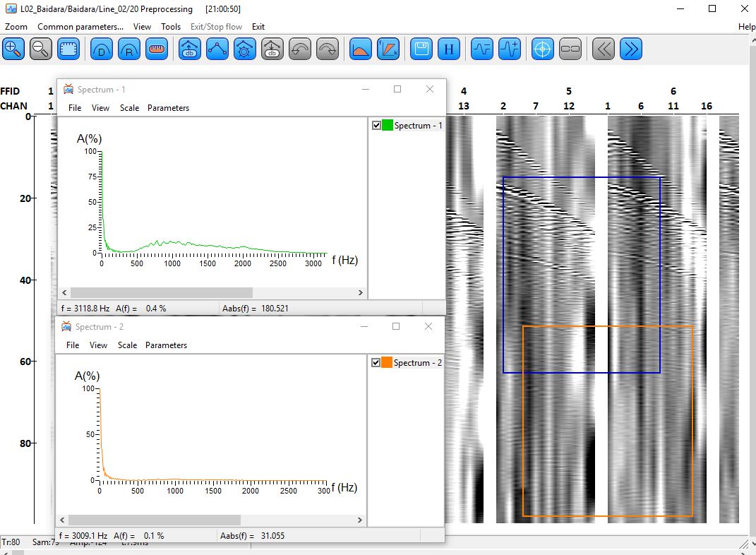
Task: Click the wavelet waveform toolbar icon
Action: click(481, 49)
